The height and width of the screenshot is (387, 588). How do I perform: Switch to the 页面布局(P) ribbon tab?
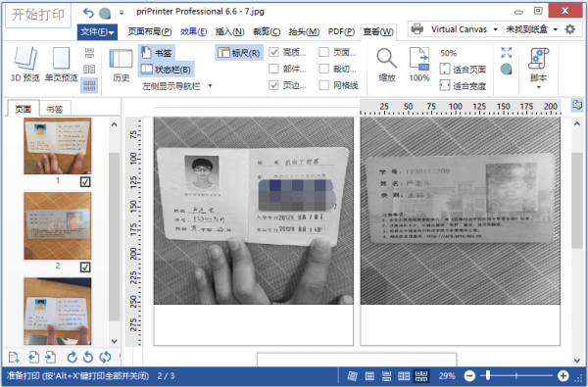[x=150, y=32]
